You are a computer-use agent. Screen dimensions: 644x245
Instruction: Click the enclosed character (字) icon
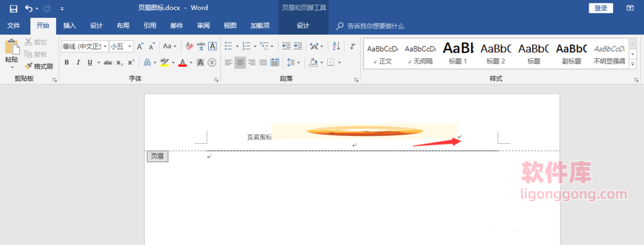tap(212, 63)
